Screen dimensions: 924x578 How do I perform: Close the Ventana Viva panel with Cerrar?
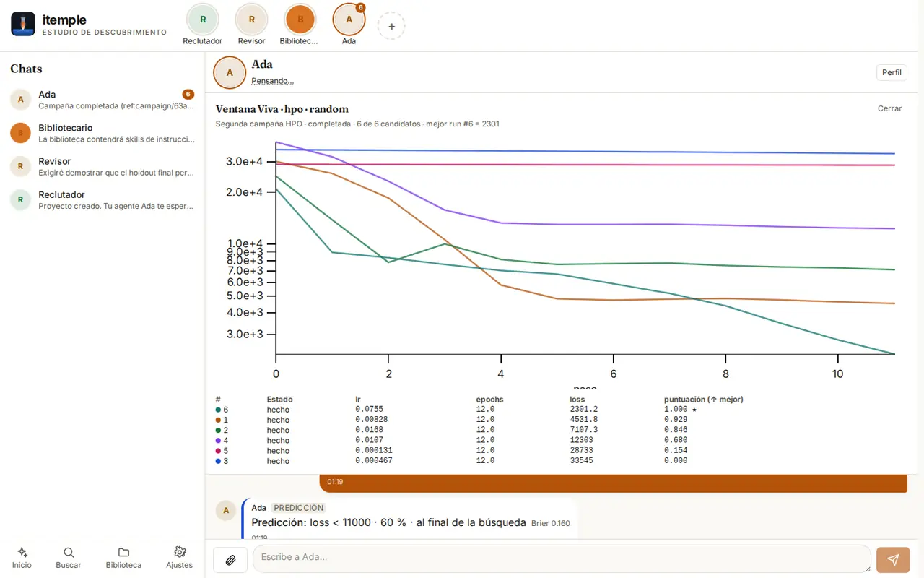(x=889, y=108)
